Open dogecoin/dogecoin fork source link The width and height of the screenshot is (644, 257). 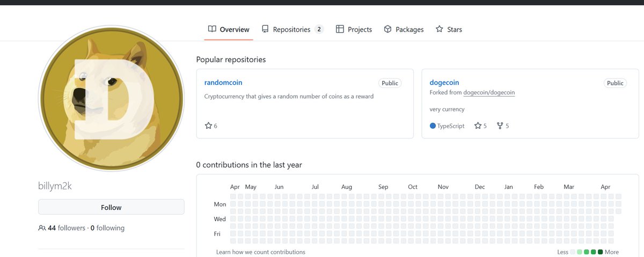(489, 93)
